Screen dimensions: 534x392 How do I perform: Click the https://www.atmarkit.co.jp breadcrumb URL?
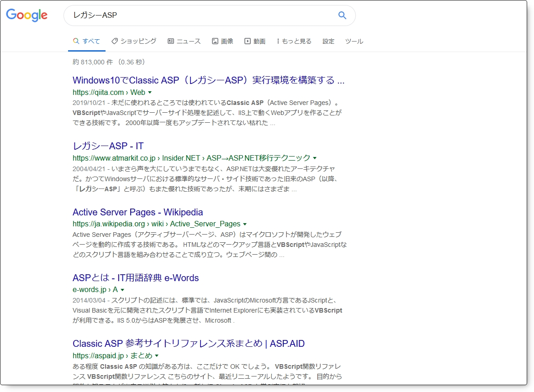pyautogui.click(x=191, y=158)
